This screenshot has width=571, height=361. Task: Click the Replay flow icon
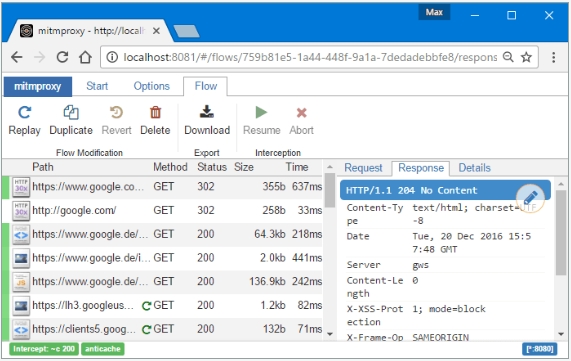(x=24, y=113)
